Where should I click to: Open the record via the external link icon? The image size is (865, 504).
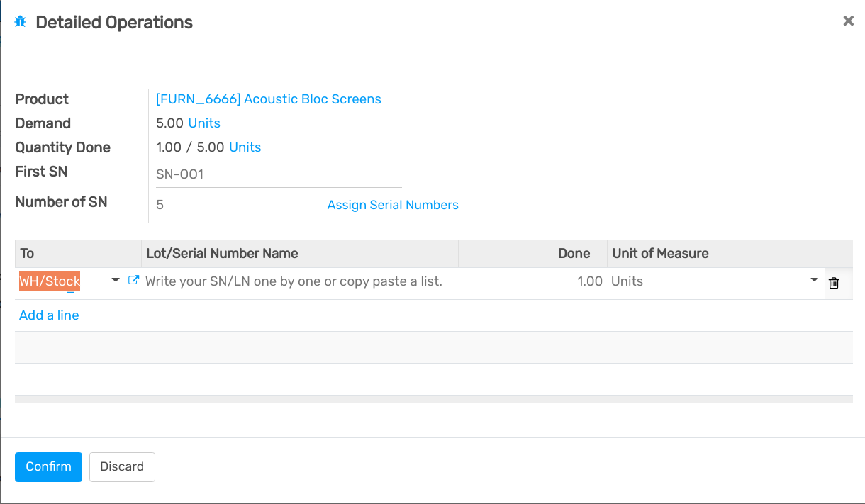[x=133, y=280]
